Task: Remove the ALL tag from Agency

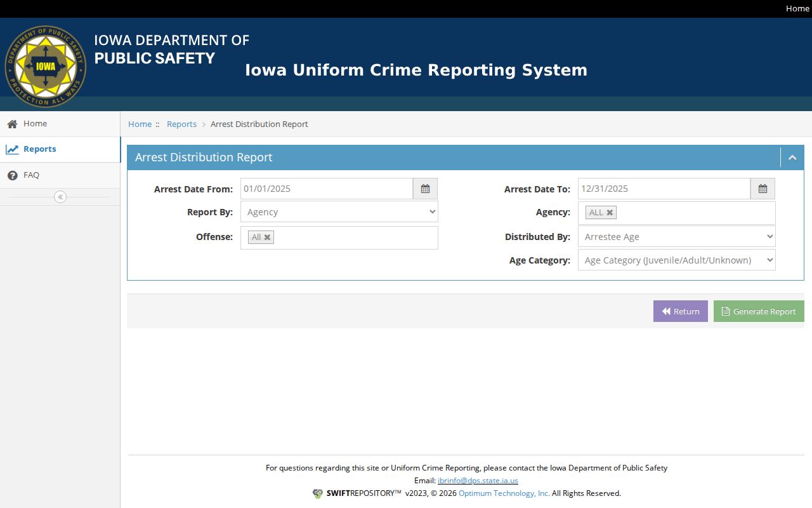Action: pyautogui.click(x=610, y=213)
